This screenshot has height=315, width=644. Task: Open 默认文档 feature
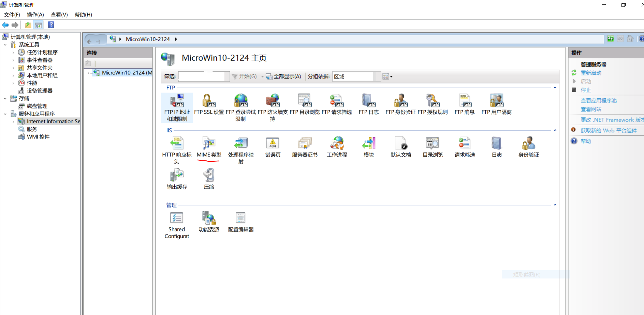coord(400,147)
